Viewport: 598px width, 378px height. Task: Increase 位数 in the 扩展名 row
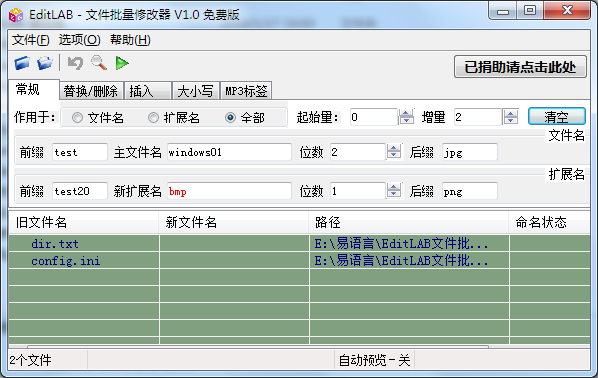(x=394, y=187)
